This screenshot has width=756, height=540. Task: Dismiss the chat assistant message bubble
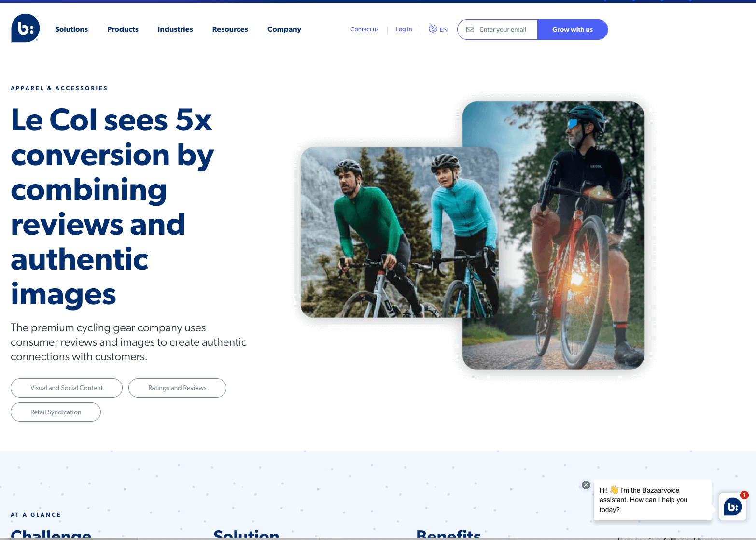tap(586, 485)
